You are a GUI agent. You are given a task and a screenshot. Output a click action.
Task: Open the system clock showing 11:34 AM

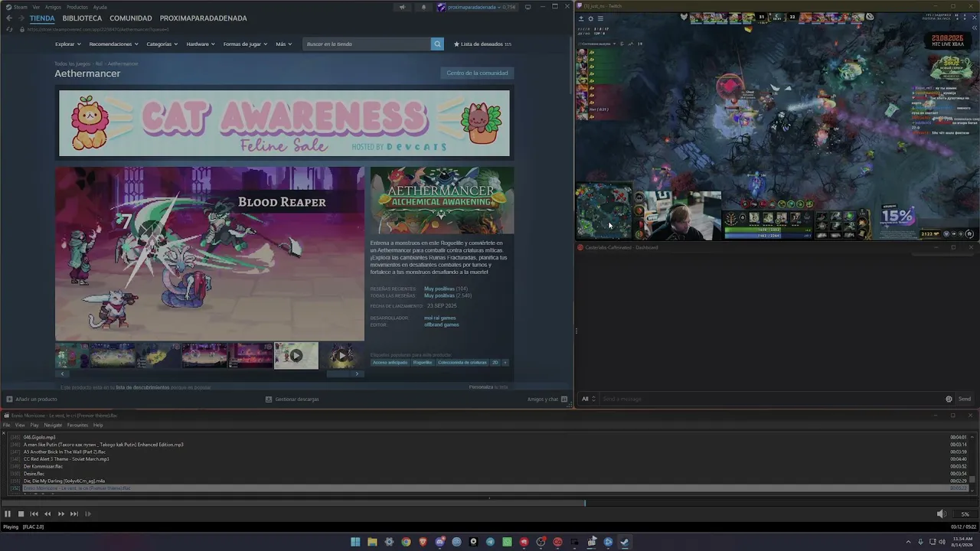[x=962, y=542]
